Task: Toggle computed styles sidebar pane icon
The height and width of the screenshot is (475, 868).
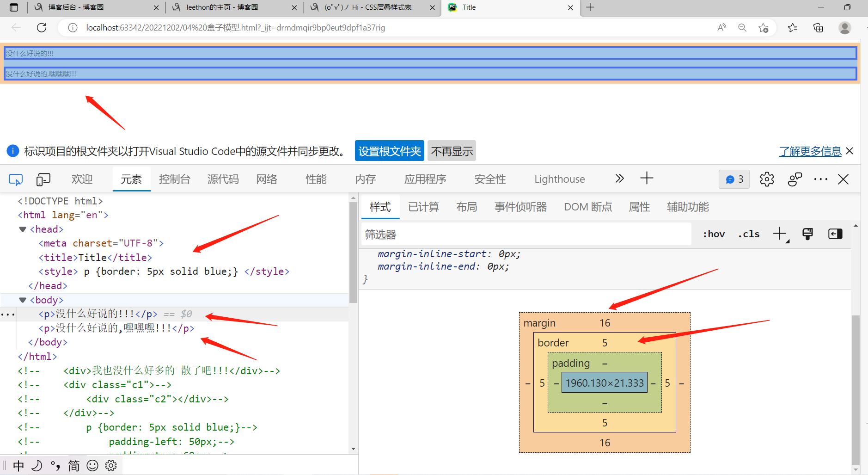Action: coord(835,234)
